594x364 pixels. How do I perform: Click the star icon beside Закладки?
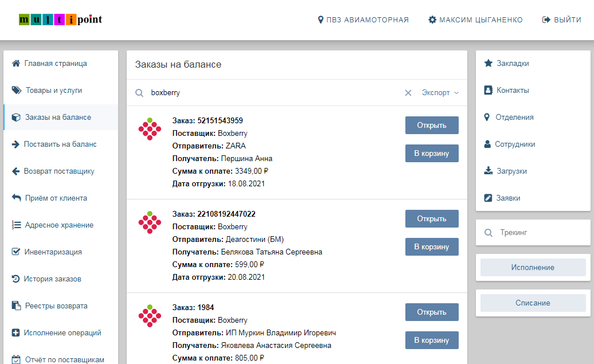point(489,63)
